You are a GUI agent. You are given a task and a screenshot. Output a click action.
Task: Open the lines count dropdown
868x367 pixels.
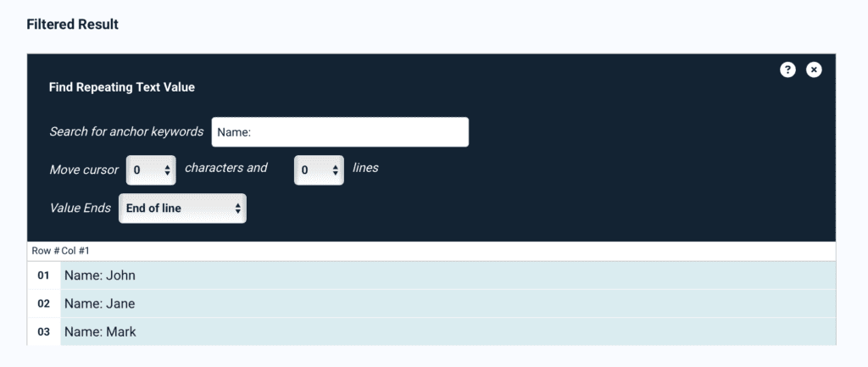click(x=319, y=170)
